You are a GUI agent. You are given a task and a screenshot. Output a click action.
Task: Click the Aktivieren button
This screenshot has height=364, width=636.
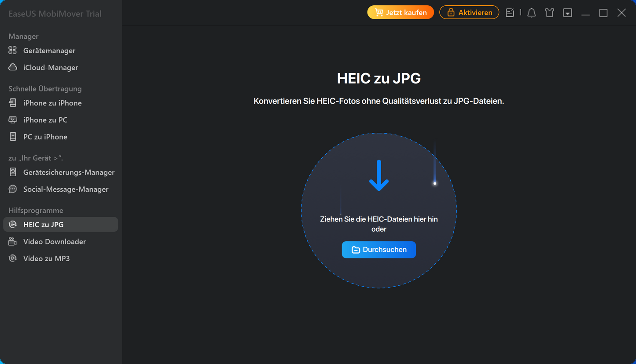(469, 12)
